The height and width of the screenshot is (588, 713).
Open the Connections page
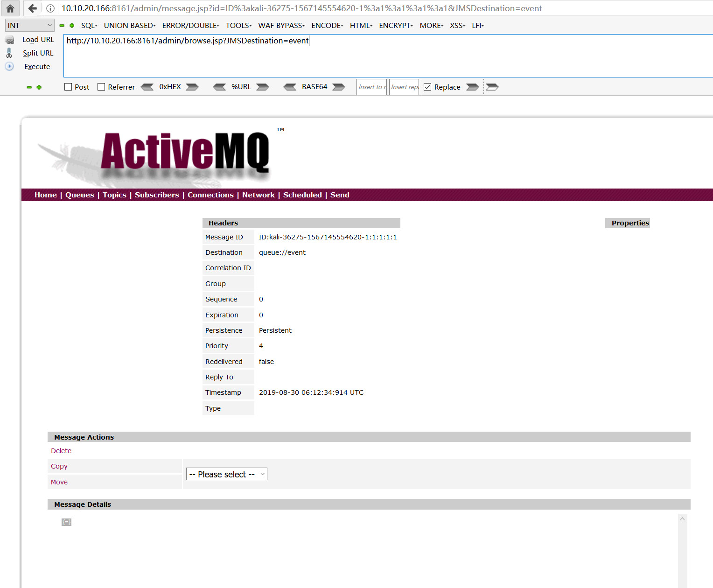click(210, 195)
